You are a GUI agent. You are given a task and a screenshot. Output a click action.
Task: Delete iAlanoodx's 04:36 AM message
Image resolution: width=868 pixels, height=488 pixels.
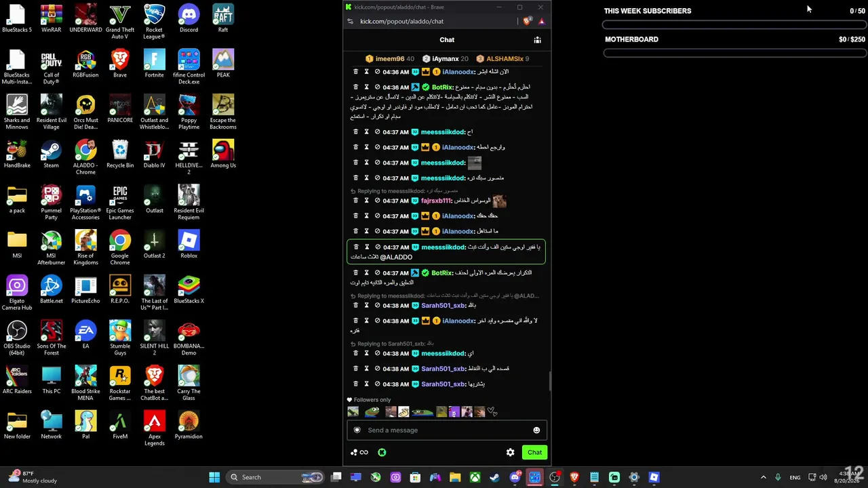[x=355, y=72]
